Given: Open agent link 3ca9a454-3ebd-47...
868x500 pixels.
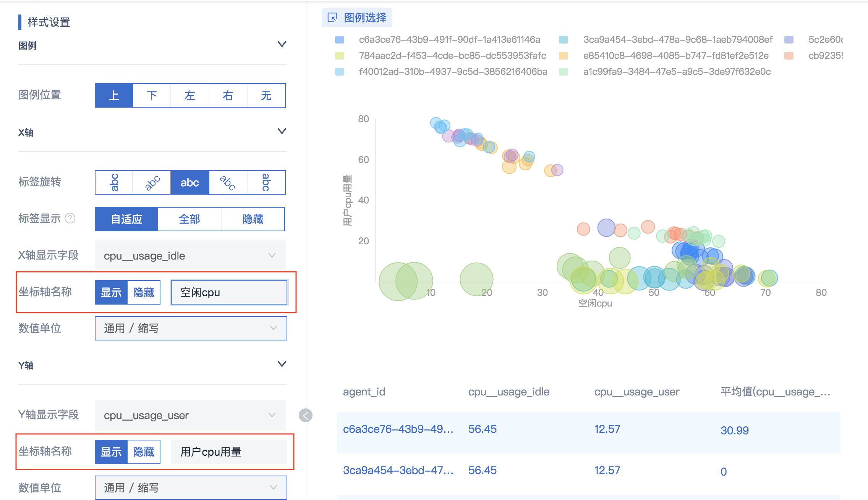Looking at the screenshot, I should tap(398, 470).
